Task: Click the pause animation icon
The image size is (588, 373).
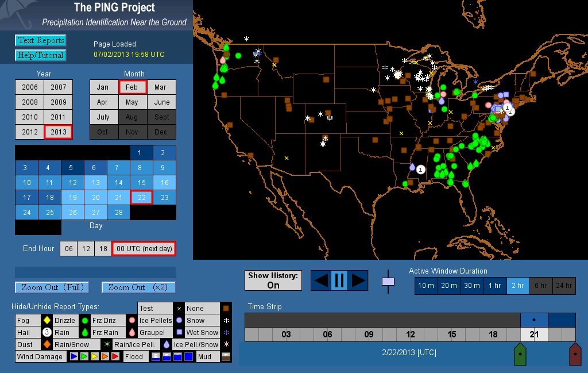Action: [339, 280]
